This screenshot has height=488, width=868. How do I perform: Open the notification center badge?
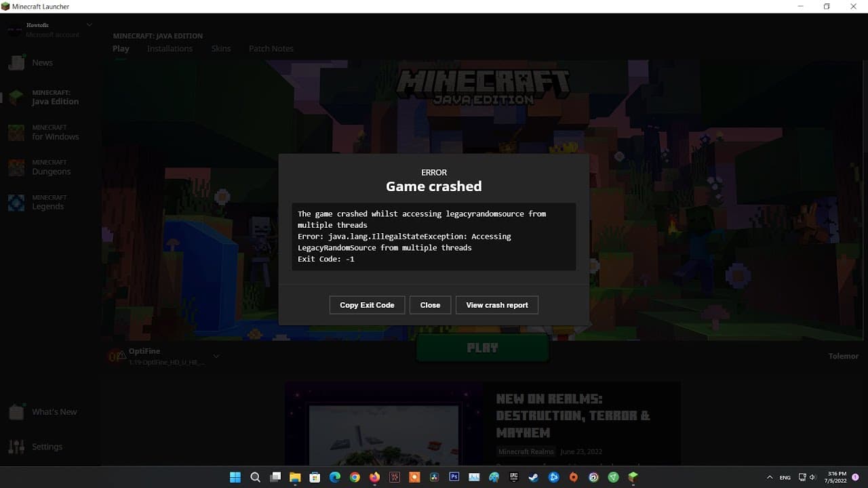point(856,477)
